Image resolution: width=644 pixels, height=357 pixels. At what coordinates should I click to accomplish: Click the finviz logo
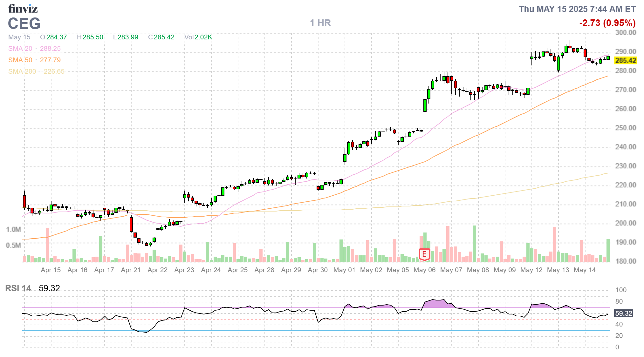click(x=23, y=9)
